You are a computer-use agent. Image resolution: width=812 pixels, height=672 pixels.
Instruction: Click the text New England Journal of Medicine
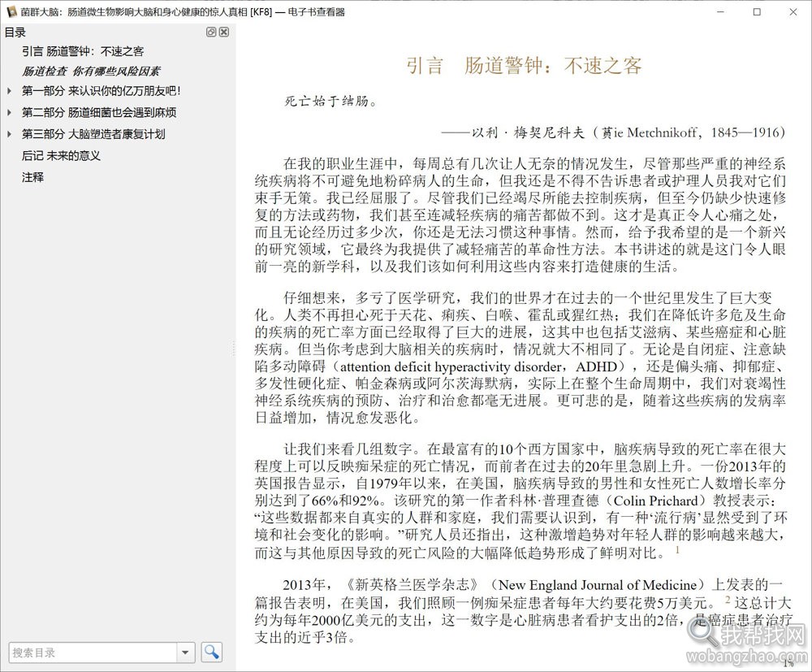[597, 586]
